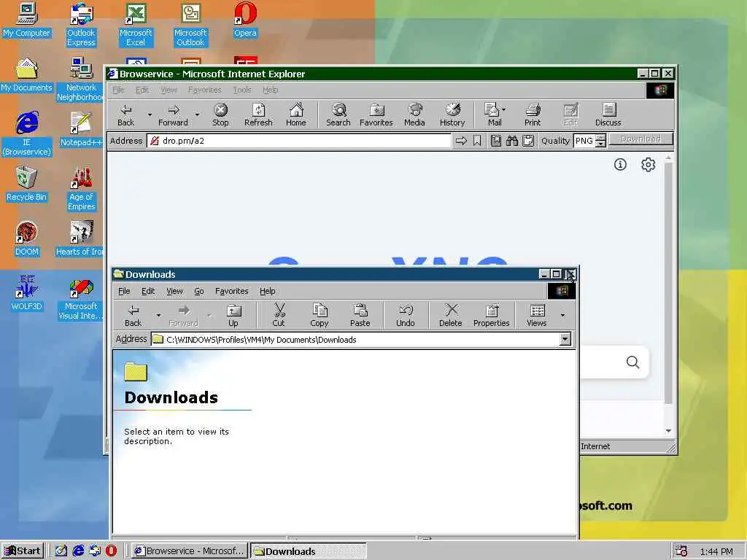Select Recycle Bin desktop icon

(27, 184)
